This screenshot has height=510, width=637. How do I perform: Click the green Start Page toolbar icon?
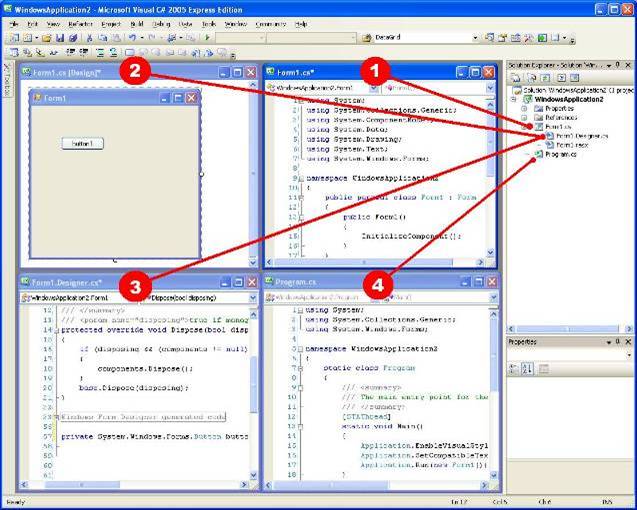tap(542, 38)
